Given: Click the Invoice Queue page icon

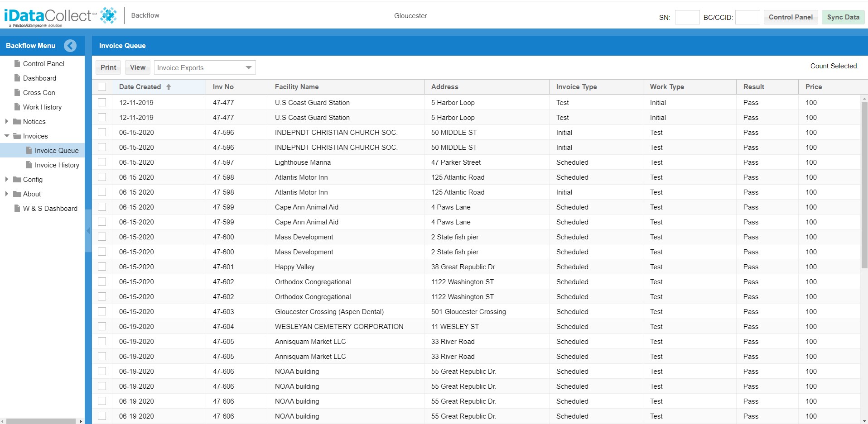Looking at the screenshot, I should pyautogui.click(x=29, y=150).
